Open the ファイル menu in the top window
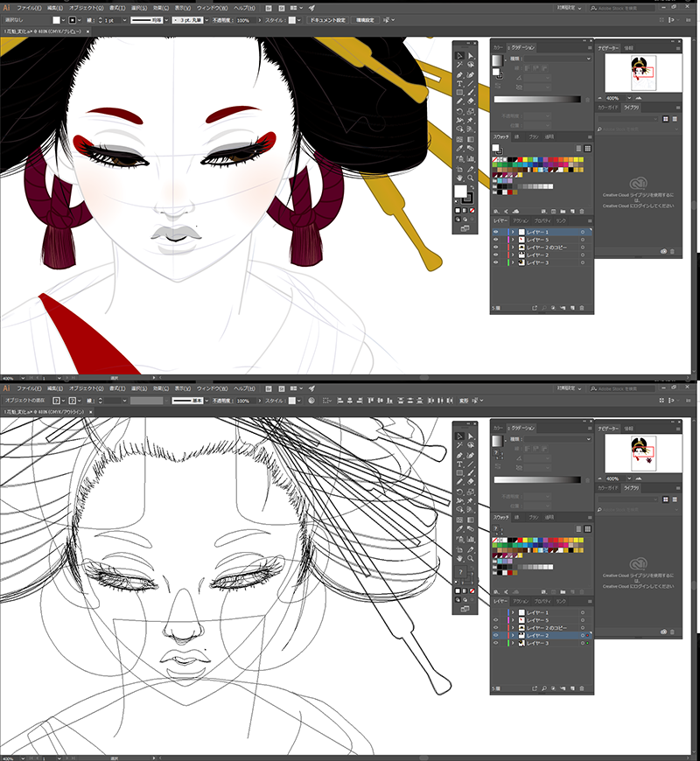700x761 pixels. (x=29, y=8)
